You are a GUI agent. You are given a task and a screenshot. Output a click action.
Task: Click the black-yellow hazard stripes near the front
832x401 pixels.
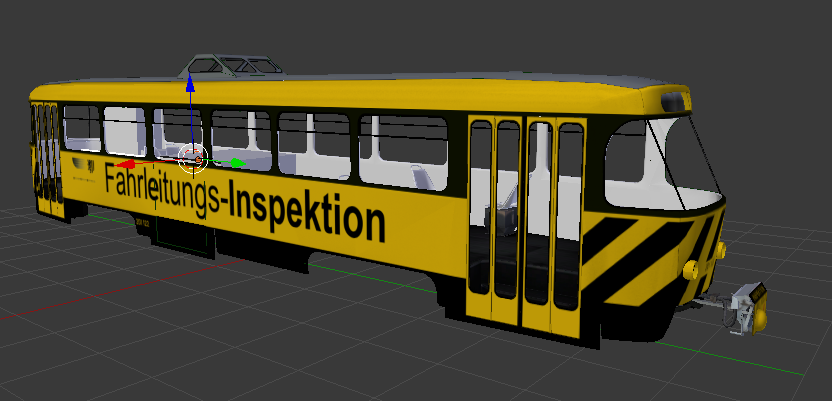pos(642,257)
